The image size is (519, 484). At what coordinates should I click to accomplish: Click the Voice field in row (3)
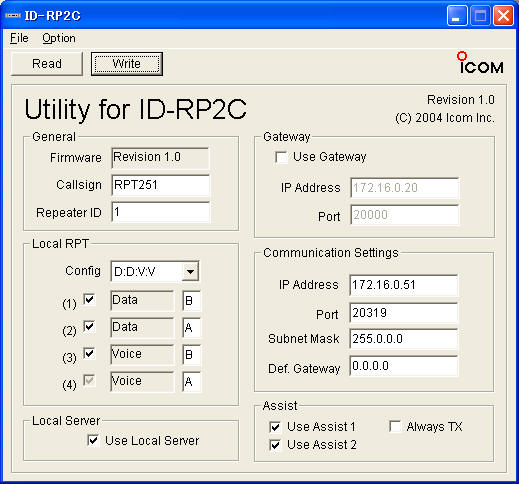[142, 354]
